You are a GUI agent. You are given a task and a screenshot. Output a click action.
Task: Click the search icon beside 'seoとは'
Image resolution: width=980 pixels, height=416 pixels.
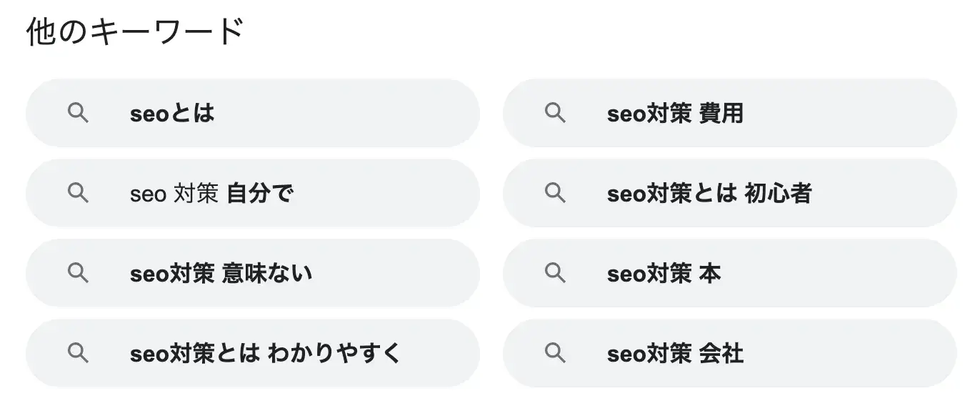pyautogui.click(x=78, y=113)
